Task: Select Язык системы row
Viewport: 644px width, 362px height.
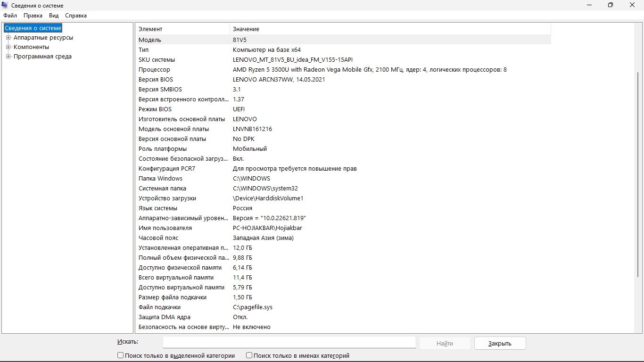Action: [344, 208]
